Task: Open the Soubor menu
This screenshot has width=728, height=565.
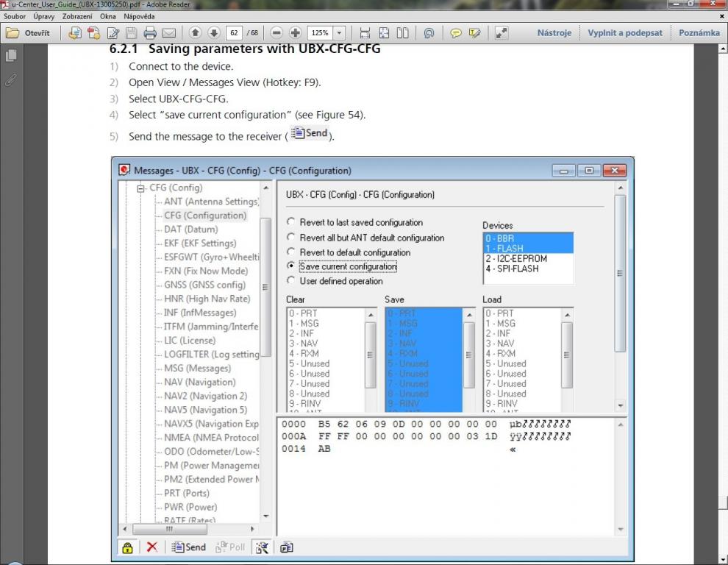Action: click(15, 15)
